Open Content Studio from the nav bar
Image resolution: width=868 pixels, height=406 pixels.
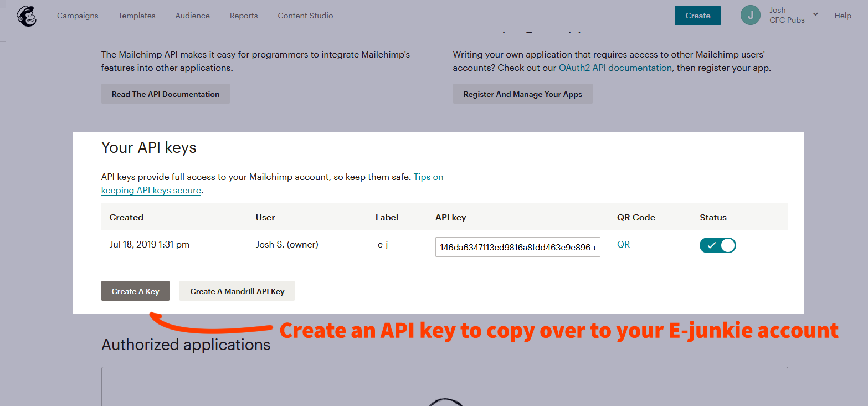pos(305,16)
